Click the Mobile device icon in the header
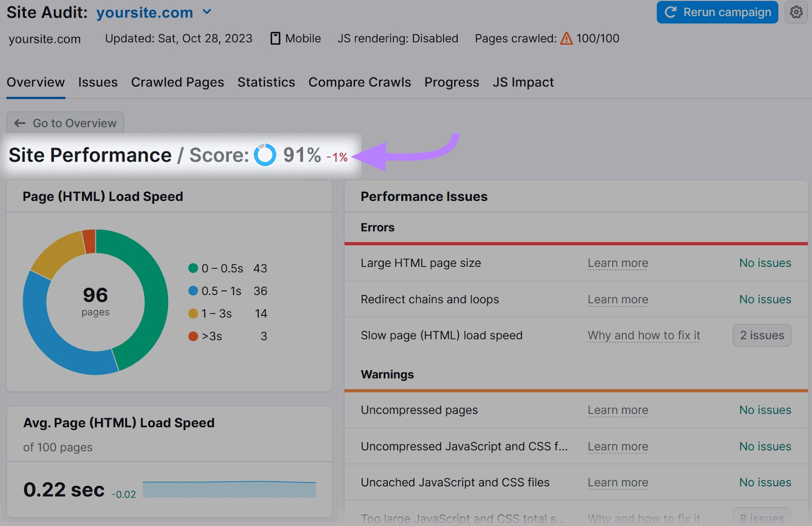 click(275, 38)
